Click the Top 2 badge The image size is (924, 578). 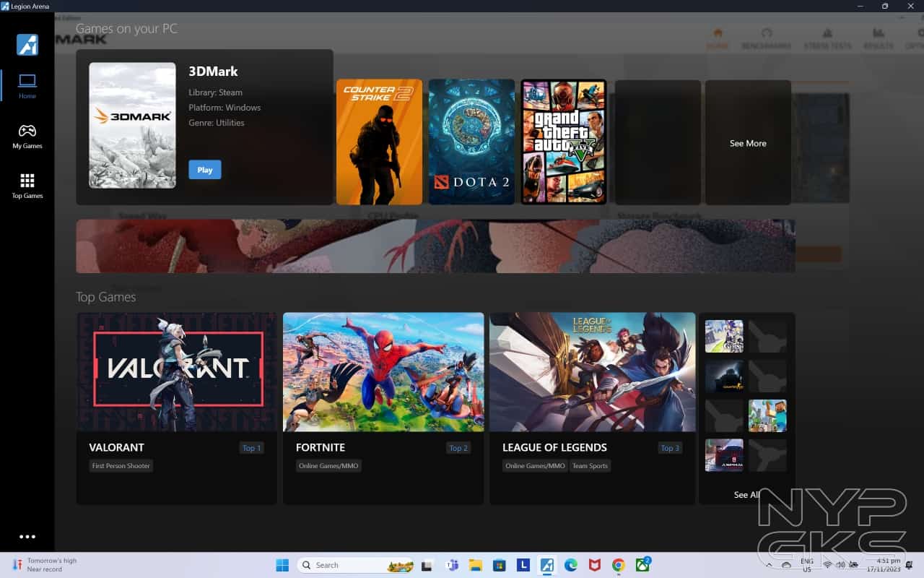458,448
